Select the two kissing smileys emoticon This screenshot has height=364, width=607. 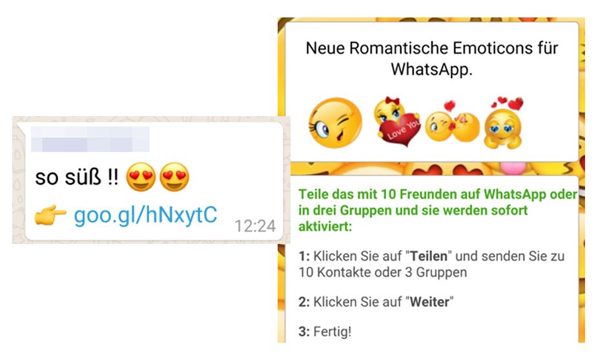pos(452,123)
